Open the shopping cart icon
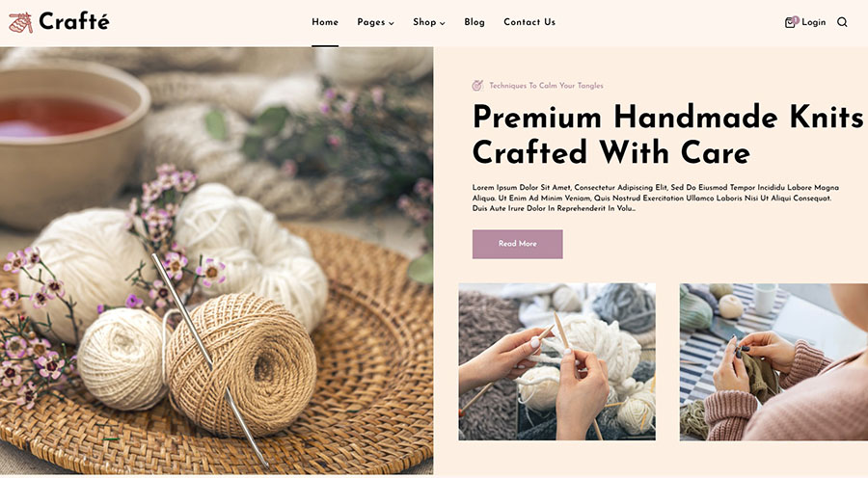This screenshot has width=868, height=478. click(x=790, y=23)
